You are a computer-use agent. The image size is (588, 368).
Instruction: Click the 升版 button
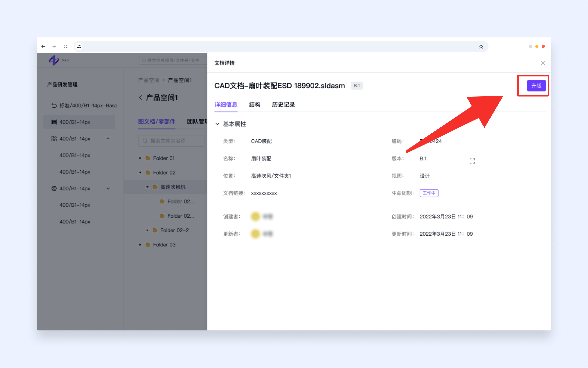tap(536, 86)
